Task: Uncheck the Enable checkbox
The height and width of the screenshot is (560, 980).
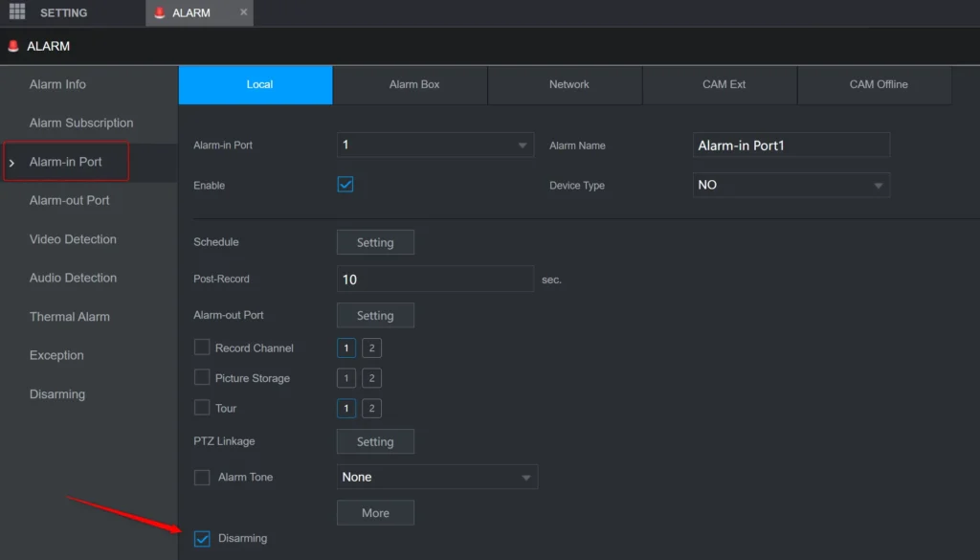Action: click(x=345, y=185)
